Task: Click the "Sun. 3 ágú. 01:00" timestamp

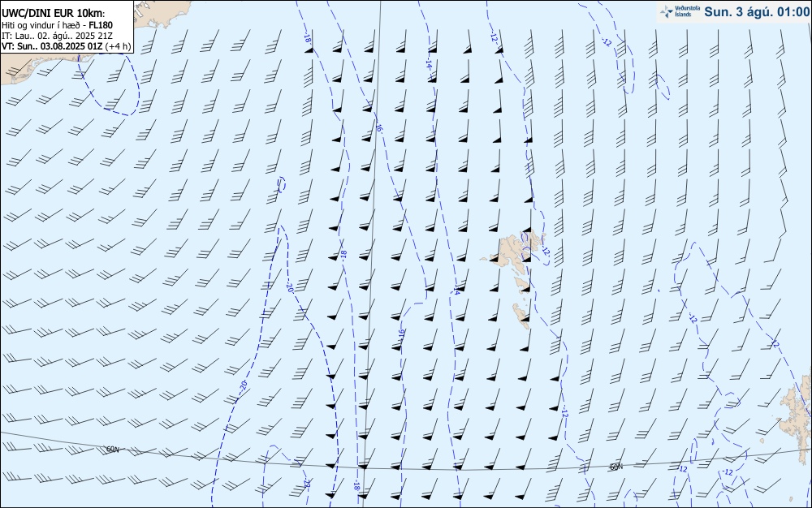Action: pyautogui.click(x=757, y=12)
